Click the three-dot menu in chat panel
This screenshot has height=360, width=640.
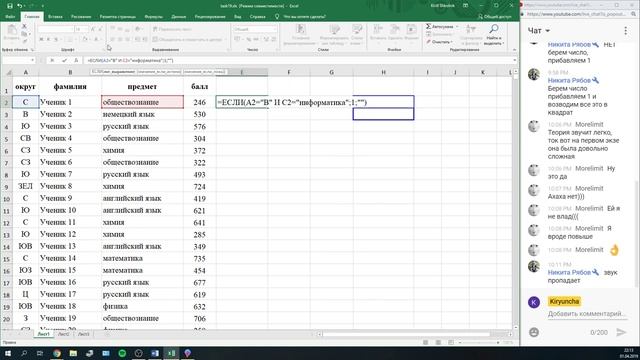(625, 31)
